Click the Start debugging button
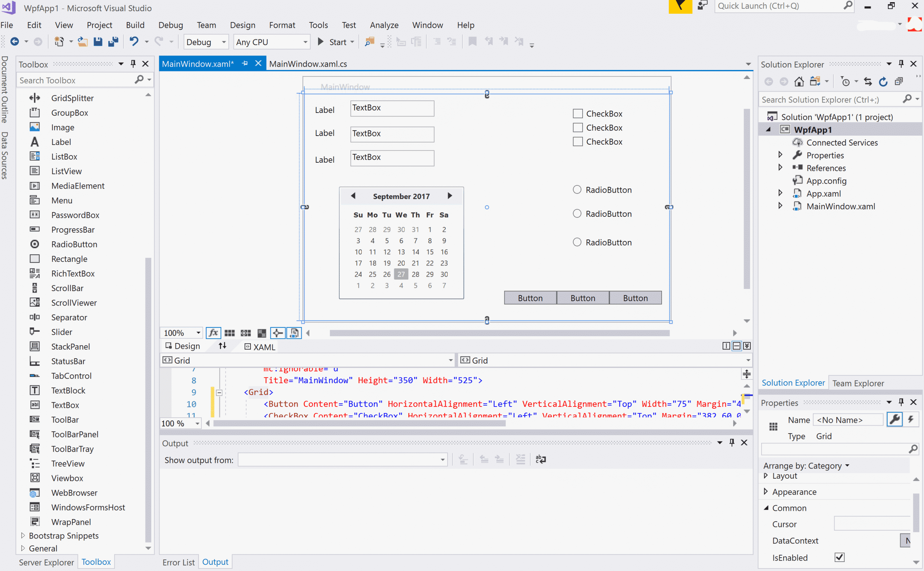The height and width of the screenshot is (571, 924). (x=333, y=42)
